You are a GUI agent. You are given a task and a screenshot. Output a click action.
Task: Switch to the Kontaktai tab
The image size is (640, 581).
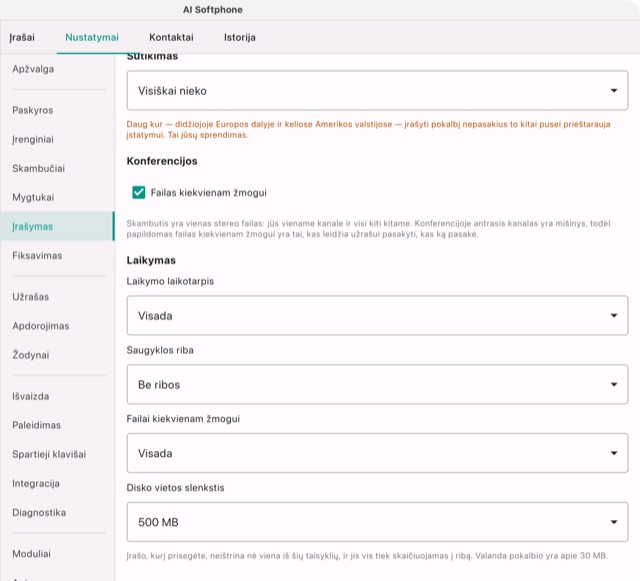171,37
